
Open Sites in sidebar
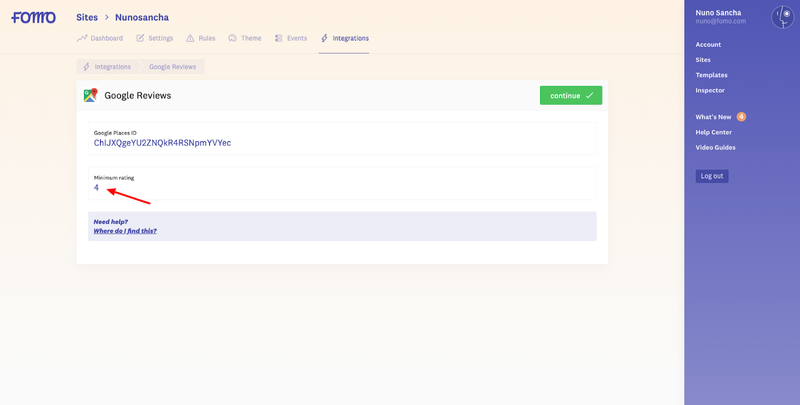[x=703, y=60]
